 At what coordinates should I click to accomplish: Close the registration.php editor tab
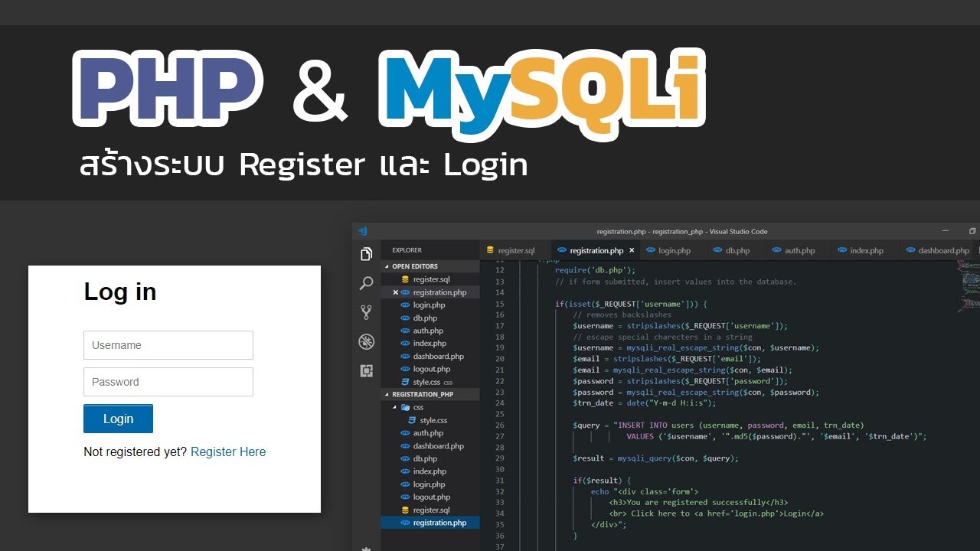(x=632, y=250)
